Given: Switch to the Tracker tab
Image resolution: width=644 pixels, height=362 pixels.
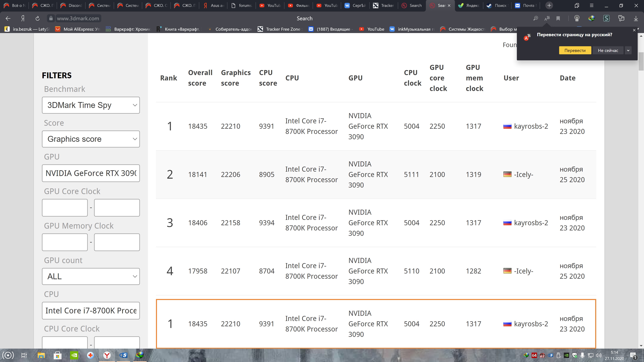Looking at the screenshot, I should point(384,5).
